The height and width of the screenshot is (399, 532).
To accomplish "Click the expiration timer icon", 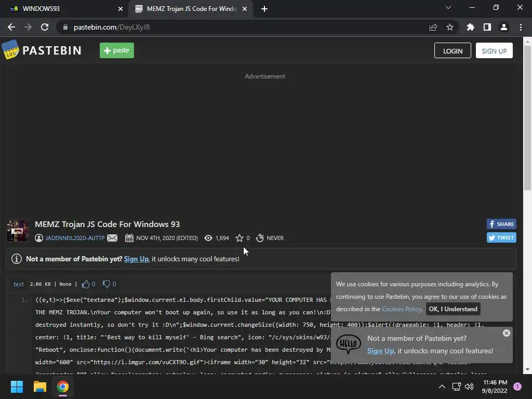I will click(x=260, y=238).
